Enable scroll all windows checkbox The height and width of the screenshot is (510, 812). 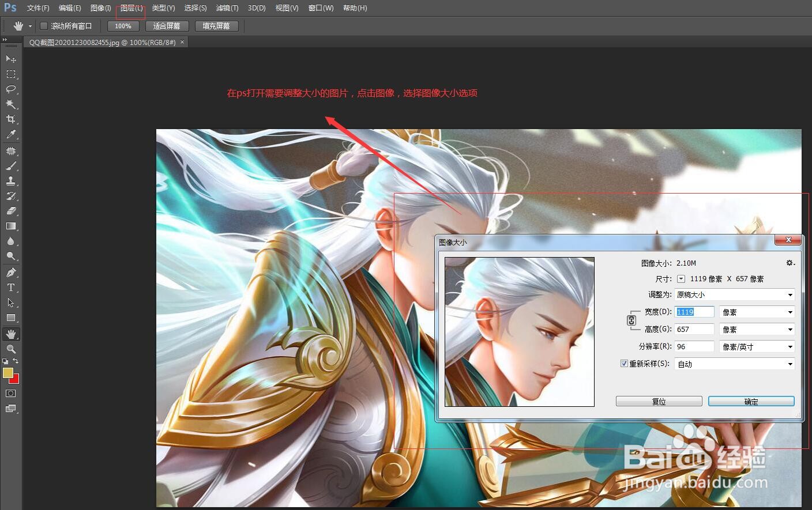43,26
